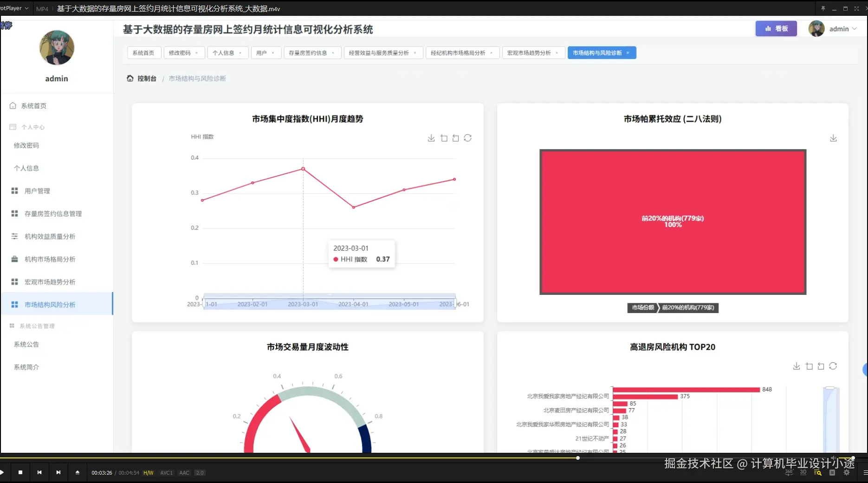Close the 修改密码 tab
The width and height of the screenshot is (868, 483).
coord(197,53)
